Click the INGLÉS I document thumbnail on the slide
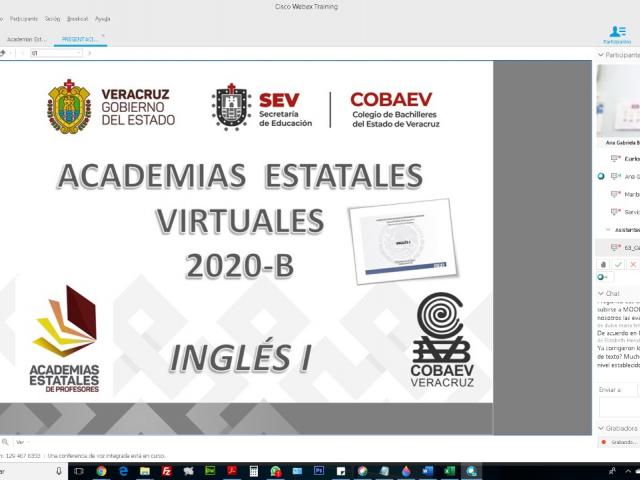Viewport: 640px width, 480px height. coord(403,241)
